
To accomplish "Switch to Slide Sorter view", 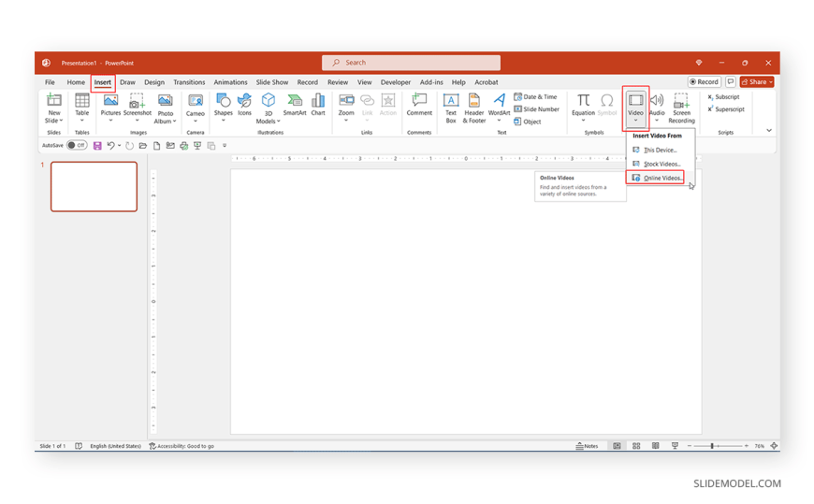I will (636, 446).
